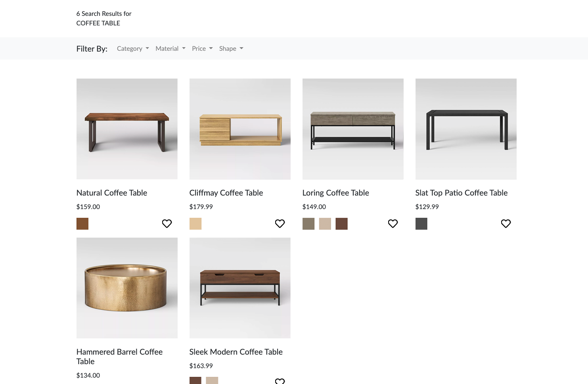Choose the light oak swatch under Cliffmay
This screenshot has height=384, width=588.
pyautogui.click(x=195, y=224)
